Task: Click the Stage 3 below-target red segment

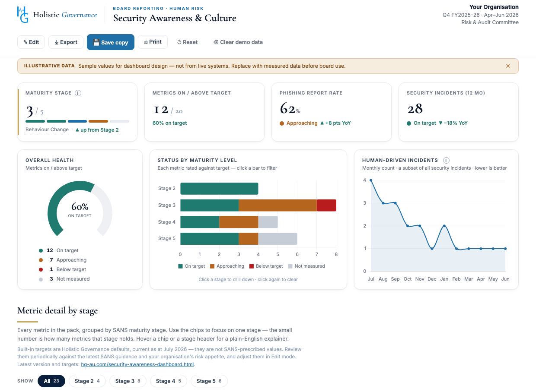Action: [x=326, y=205]
